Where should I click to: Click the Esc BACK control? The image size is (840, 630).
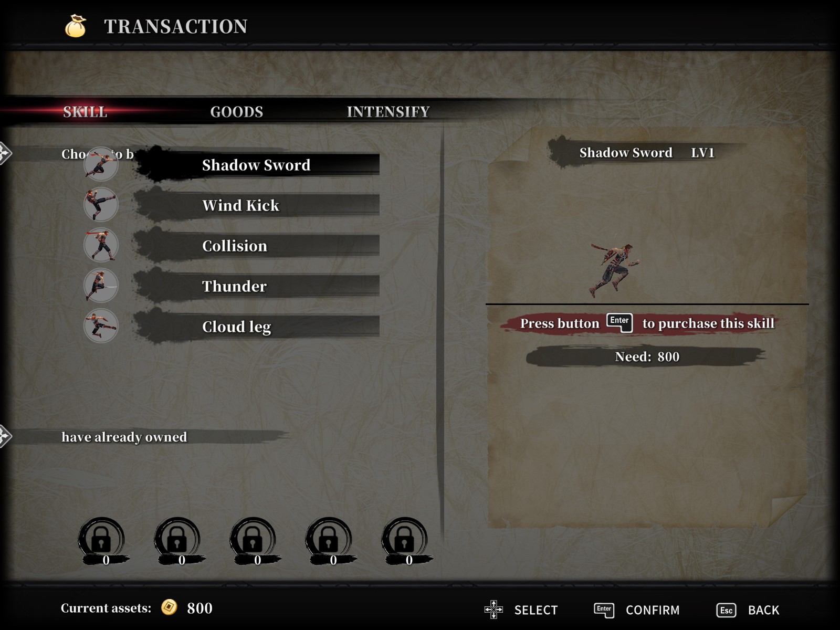(x=748, y=610)
